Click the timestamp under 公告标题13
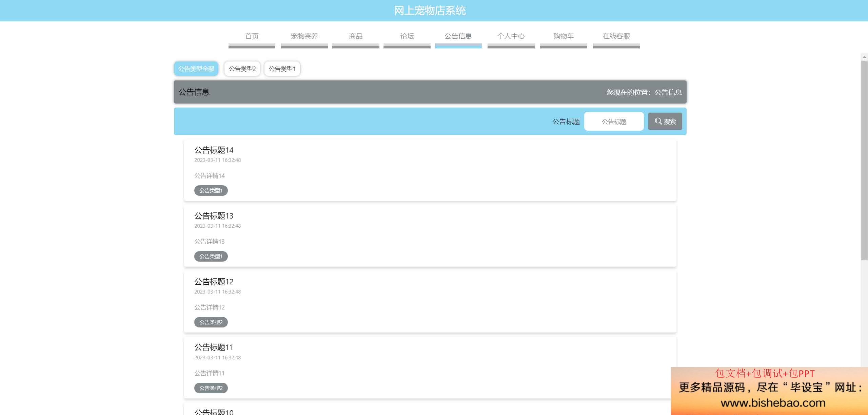The image size is (868, 415). pyautogui.click(x=217, y=226)
